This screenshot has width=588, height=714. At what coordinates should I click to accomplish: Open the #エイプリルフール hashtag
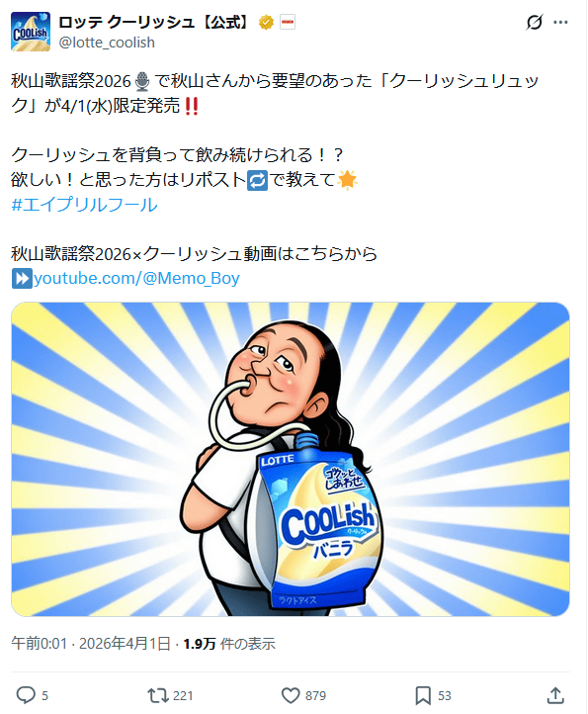click(84, 205)
